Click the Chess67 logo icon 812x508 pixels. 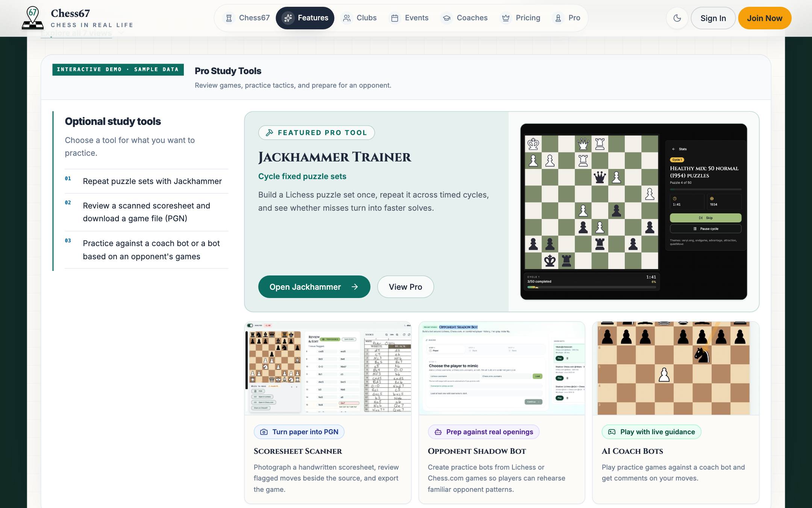33,18
